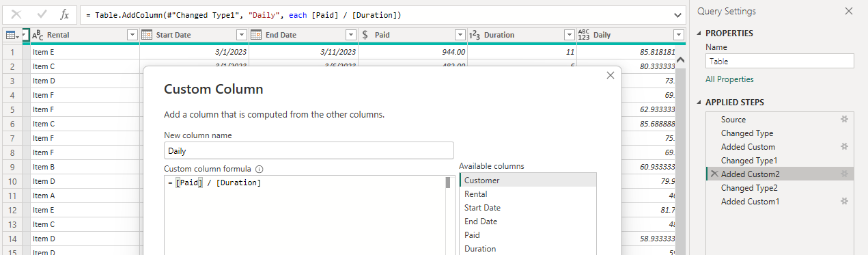Select row number 9 in the grid
868x255 pixels.
click(12, 166)
